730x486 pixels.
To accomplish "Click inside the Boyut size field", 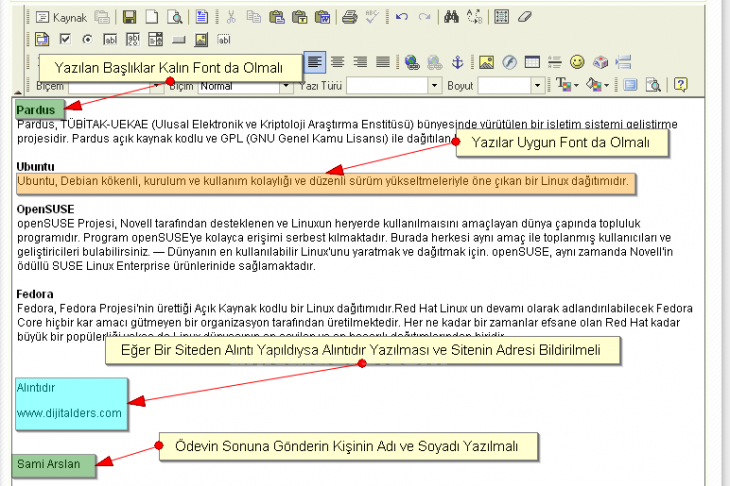I will (505, 86).
